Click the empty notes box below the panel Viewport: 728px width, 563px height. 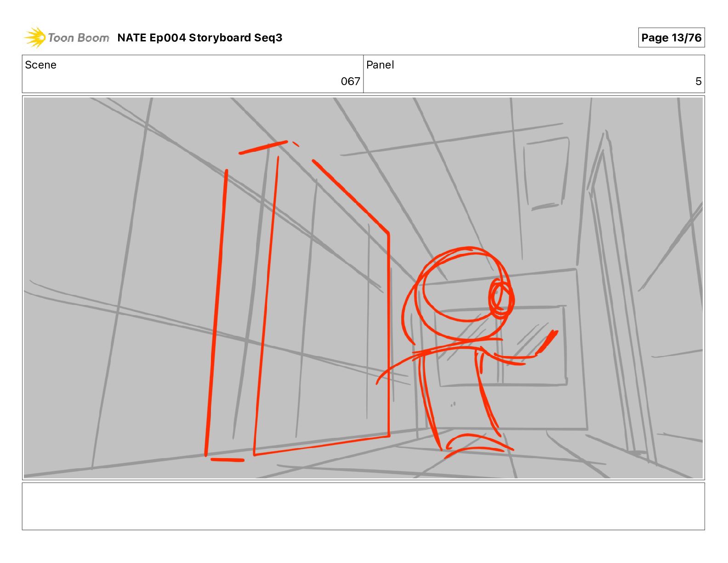tap(363, 506)
